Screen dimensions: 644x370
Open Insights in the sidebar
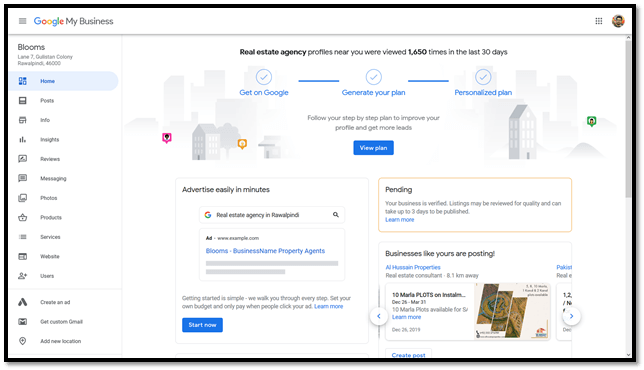(50, 140)
